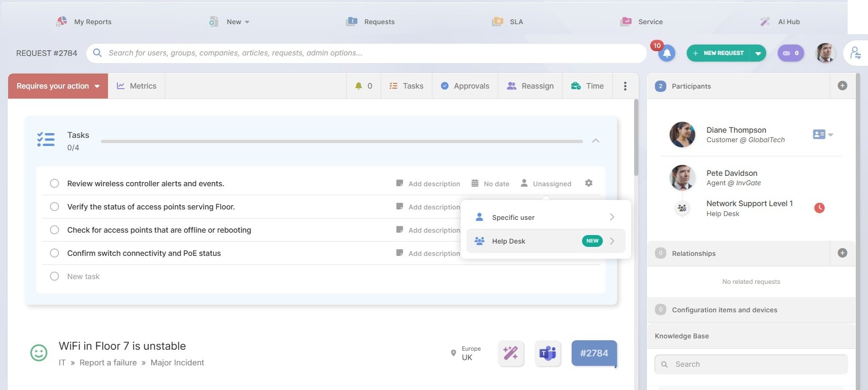Viewport: 868px width, 390px height.
Task: Click the New task row circle
Action: pos(54,276)
